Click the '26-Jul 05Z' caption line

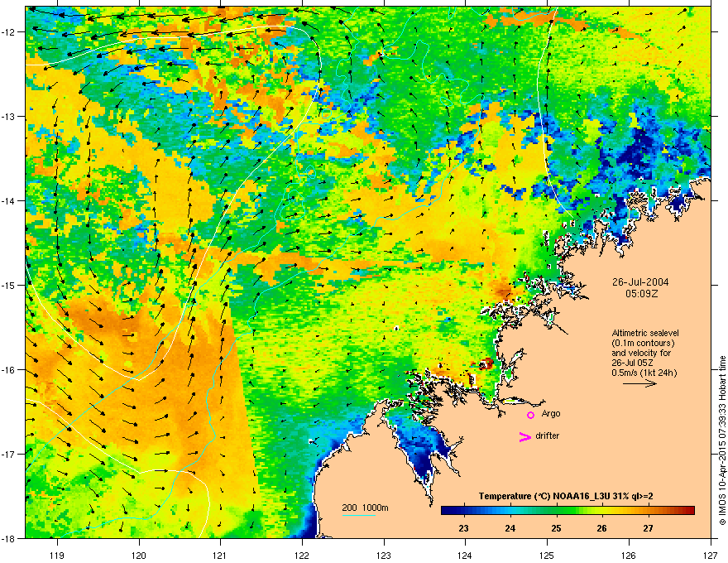634,363
